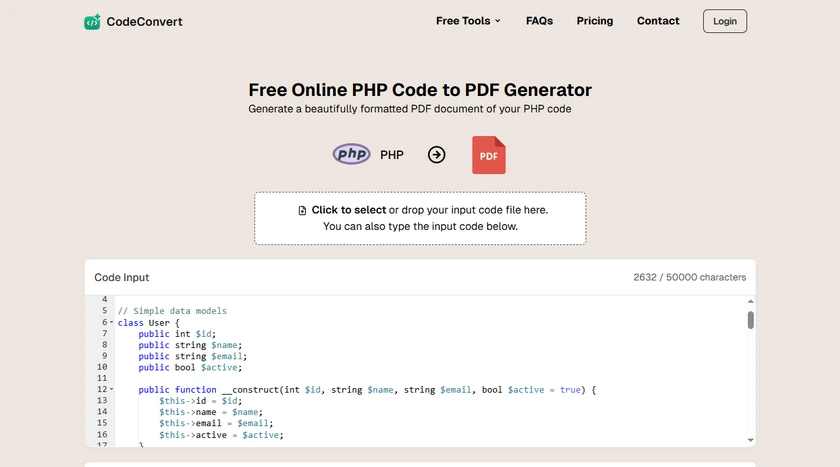Click the 'public string $name;' code line
840x467 pixels.
[190, 345]
